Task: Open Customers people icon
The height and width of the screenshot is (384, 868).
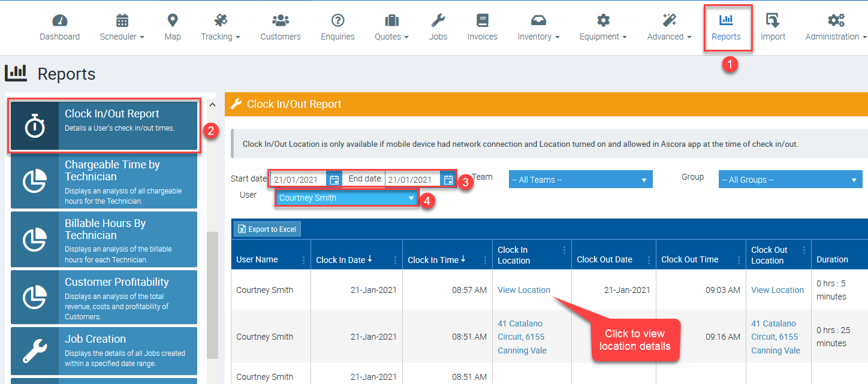Action: (281, 21)
